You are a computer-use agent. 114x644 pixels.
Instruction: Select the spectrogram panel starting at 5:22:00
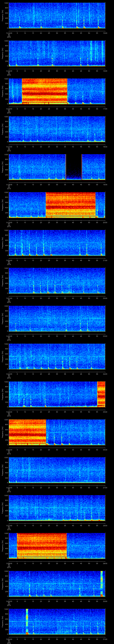(x=57, y=318)
